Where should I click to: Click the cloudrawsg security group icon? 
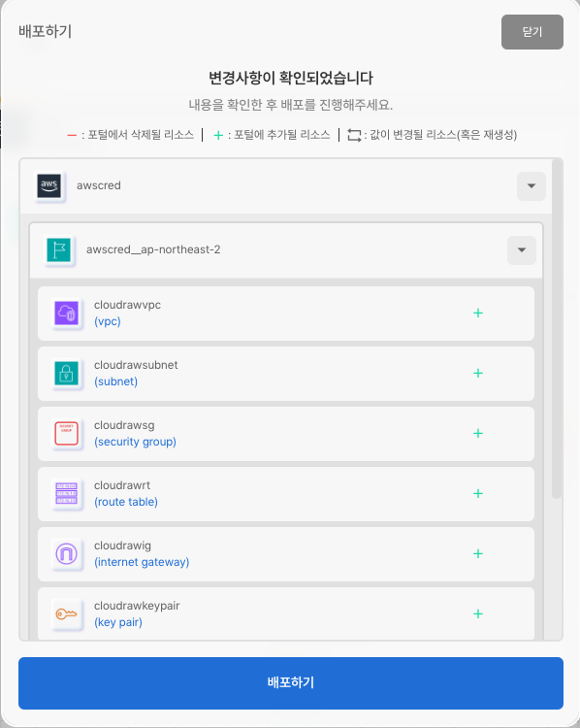67,434
